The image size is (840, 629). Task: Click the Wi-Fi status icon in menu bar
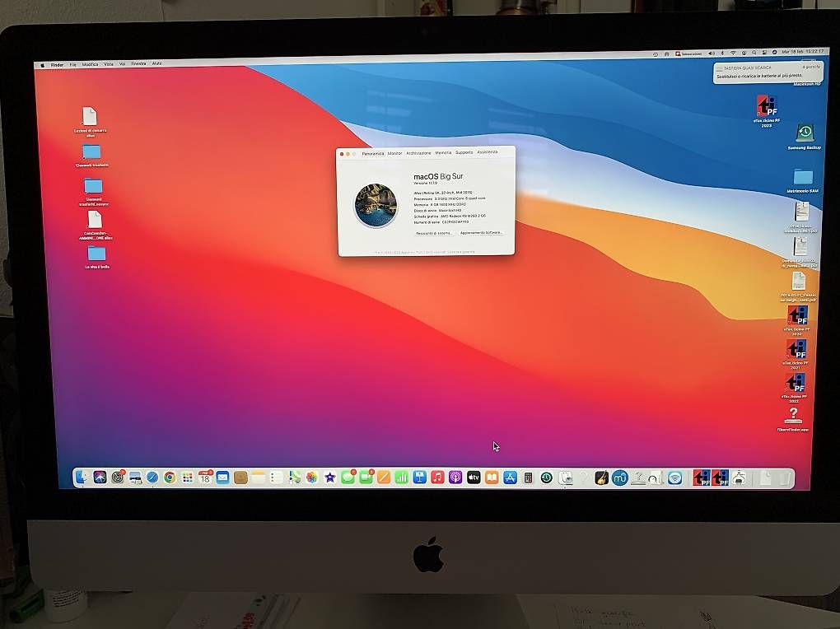click(x=733, y=53)
